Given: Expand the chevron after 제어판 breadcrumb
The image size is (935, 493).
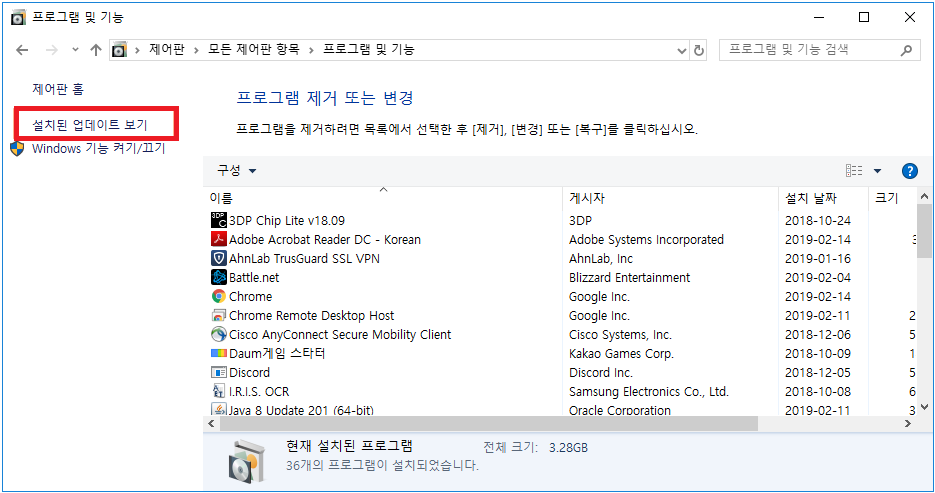Looking at the screenshot, I should pos(196,50).
